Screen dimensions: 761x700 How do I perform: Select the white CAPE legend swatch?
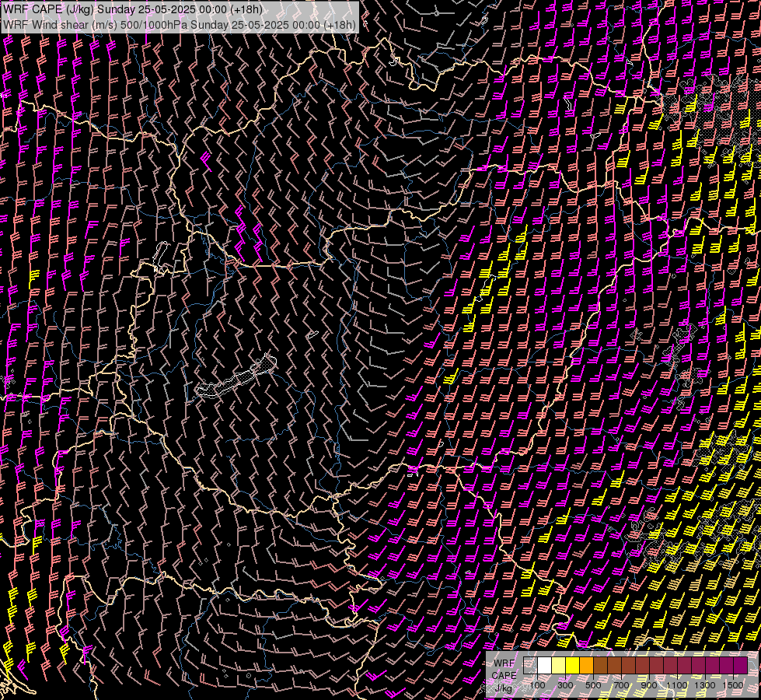(x=545, y=666)
